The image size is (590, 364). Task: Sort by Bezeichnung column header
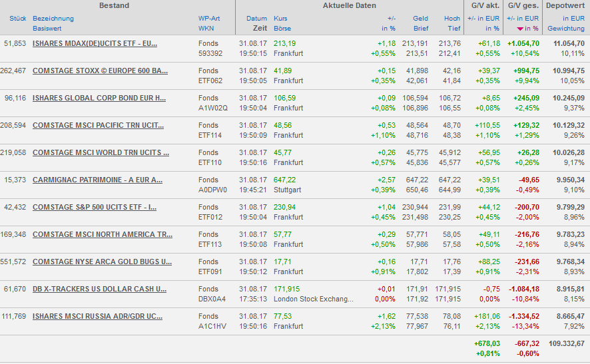(53, 19)
